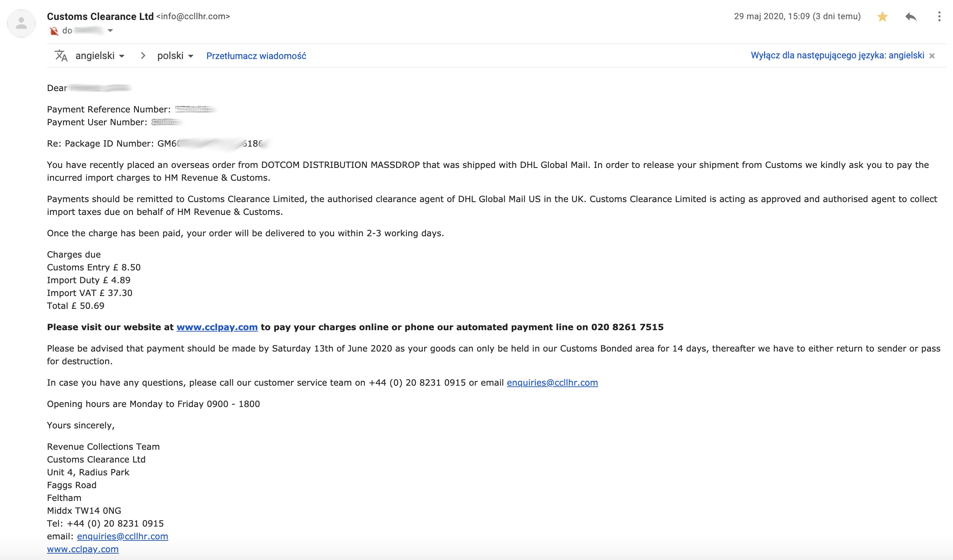Click 'Przetłumacz wiadomość' link
Image resolution: width=953 pixels, height=560 pixels.
point(256,56)
